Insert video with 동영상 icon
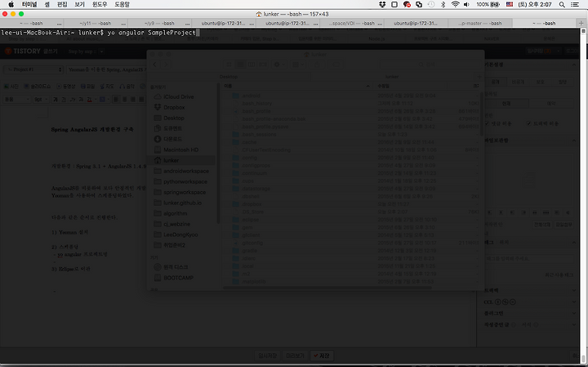The width and height of the screenshot is (588, 367). tap(66, 87)
